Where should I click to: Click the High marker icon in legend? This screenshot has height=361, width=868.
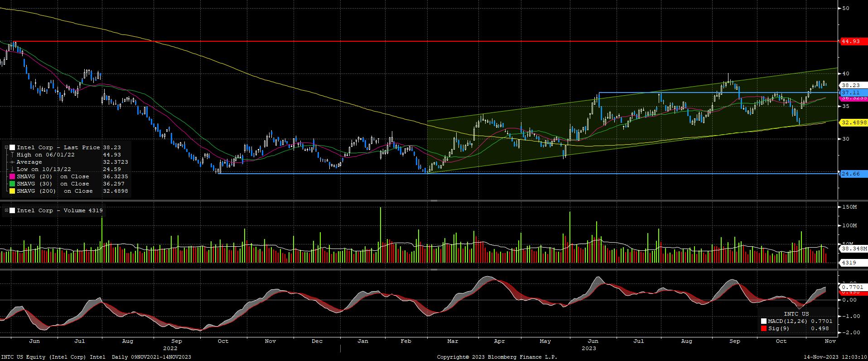(13, 155)
